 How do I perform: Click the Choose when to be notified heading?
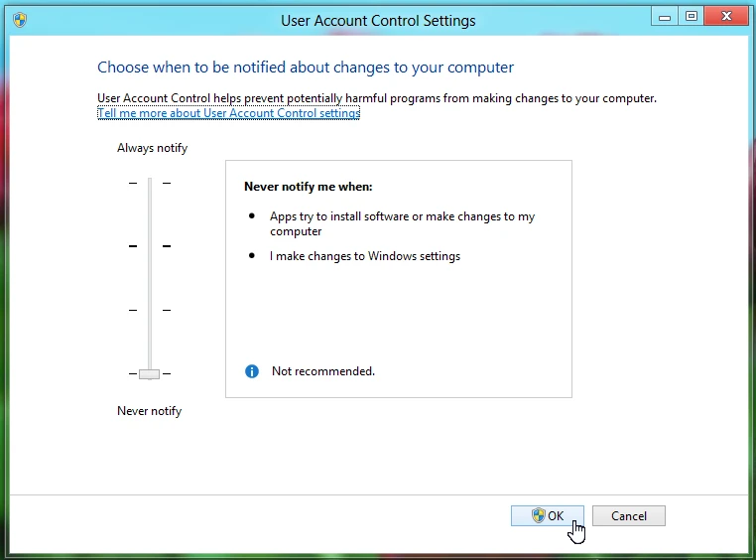pos(306,68)
